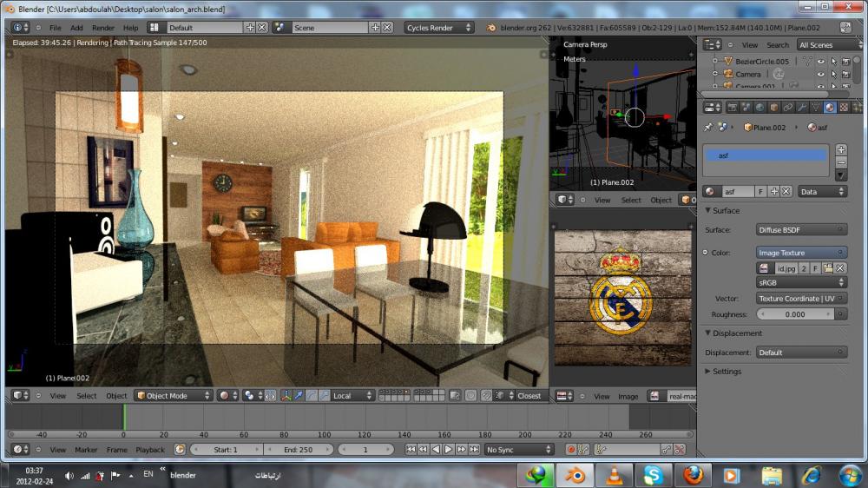Click the Modifiers wrench properties icon
Viewport: 868px width, 488px height.
coord(801,108)
